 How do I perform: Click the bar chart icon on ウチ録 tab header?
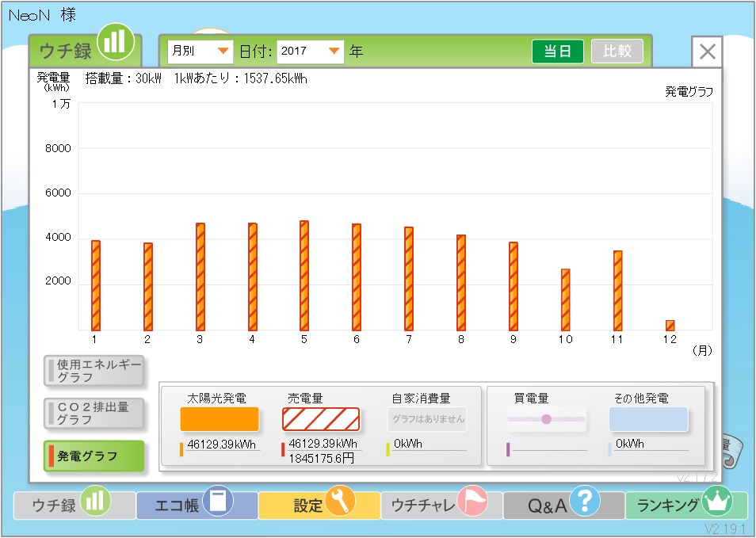(x=116, y=42)
